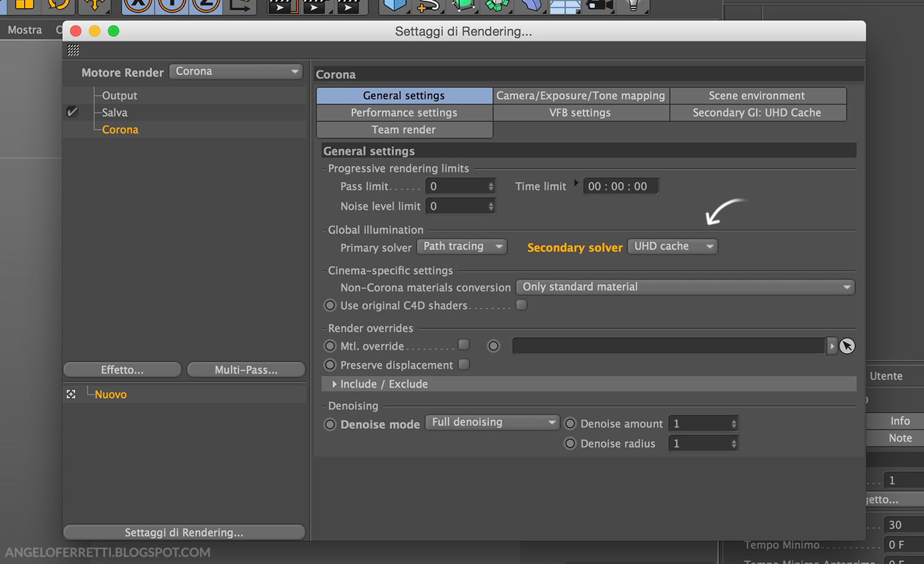Select Salva in render settings tree
Screen dimensions: 924x564
click(115, 113)
